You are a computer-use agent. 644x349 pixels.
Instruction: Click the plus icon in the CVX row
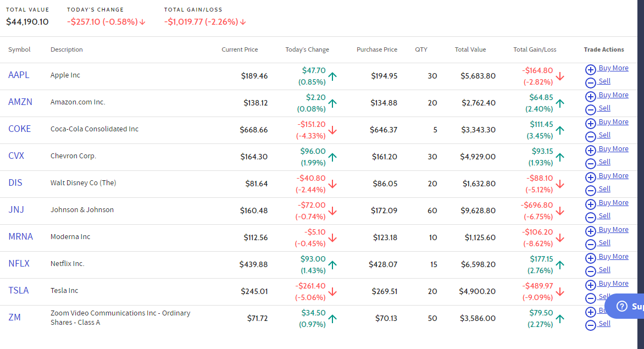590,150
